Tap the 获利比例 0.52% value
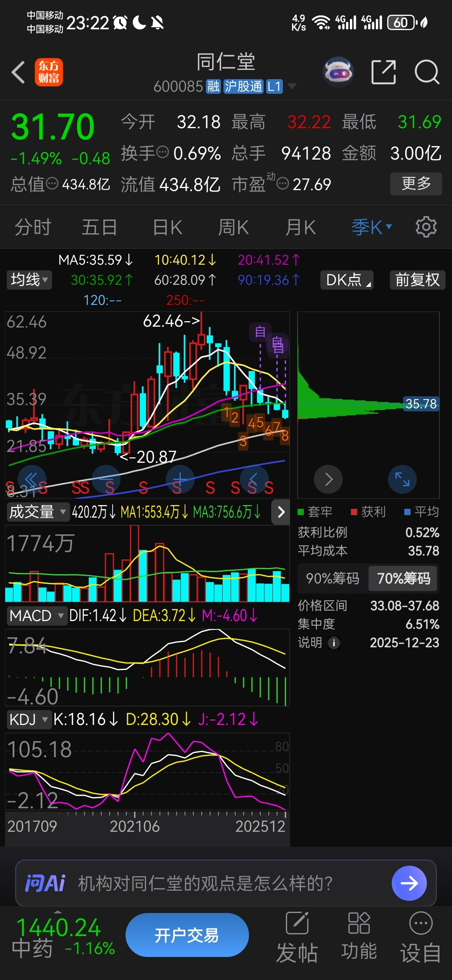This screenshot has width=452, height=980. (422, 532)
